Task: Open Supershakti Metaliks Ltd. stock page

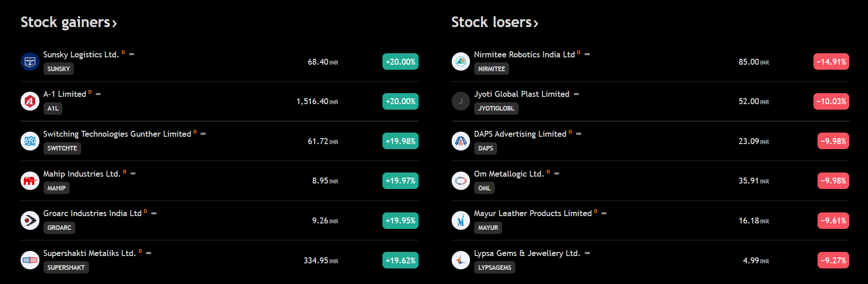Action: (89, 253)
